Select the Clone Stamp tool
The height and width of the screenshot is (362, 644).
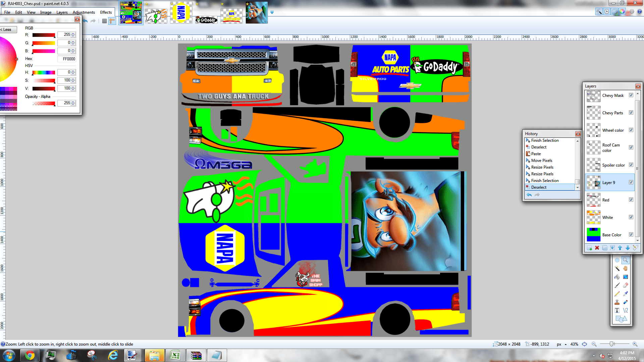(617, 302)
